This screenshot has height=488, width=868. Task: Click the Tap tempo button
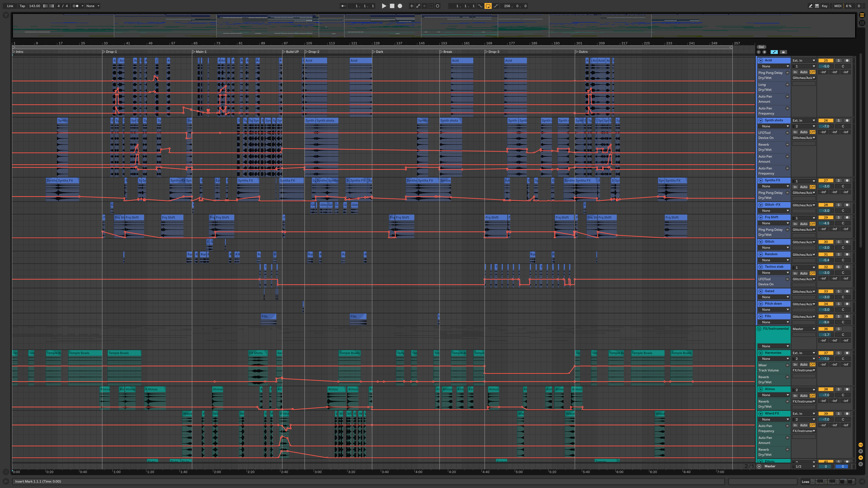(22, 6)
